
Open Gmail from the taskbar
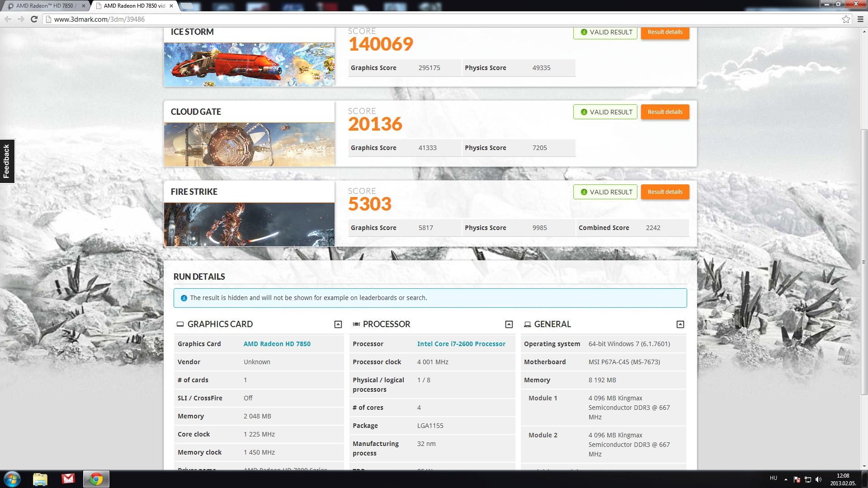[68, 479]
